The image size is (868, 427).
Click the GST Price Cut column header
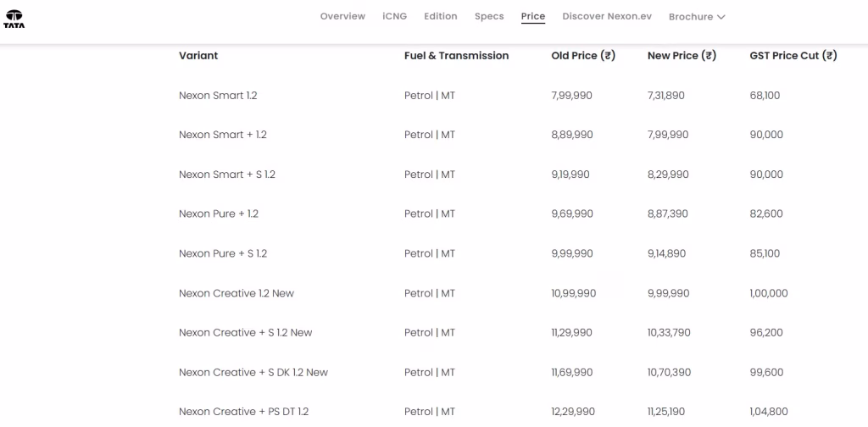tap(793, 55)
